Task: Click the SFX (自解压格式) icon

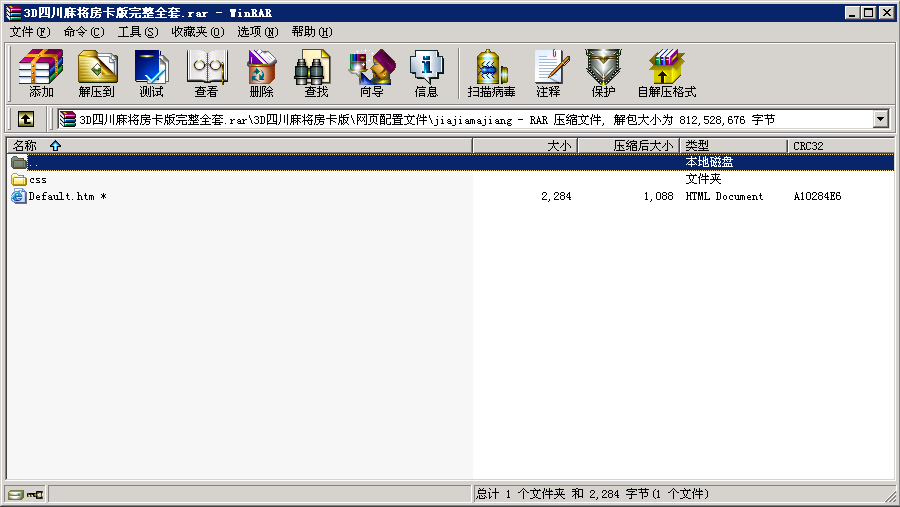Action: (x=666, y=73)
